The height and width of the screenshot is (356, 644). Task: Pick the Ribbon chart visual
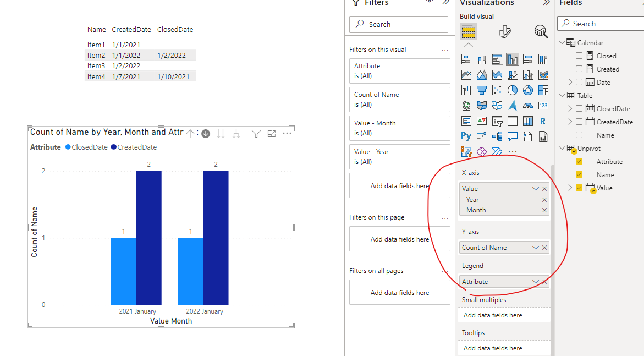pyautogui.click(x=543, y=75)
